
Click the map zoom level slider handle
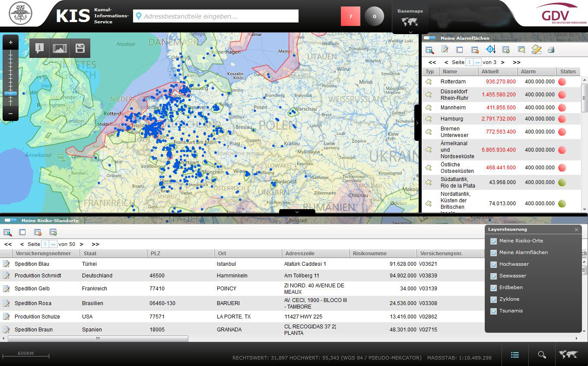click(10, 93)
